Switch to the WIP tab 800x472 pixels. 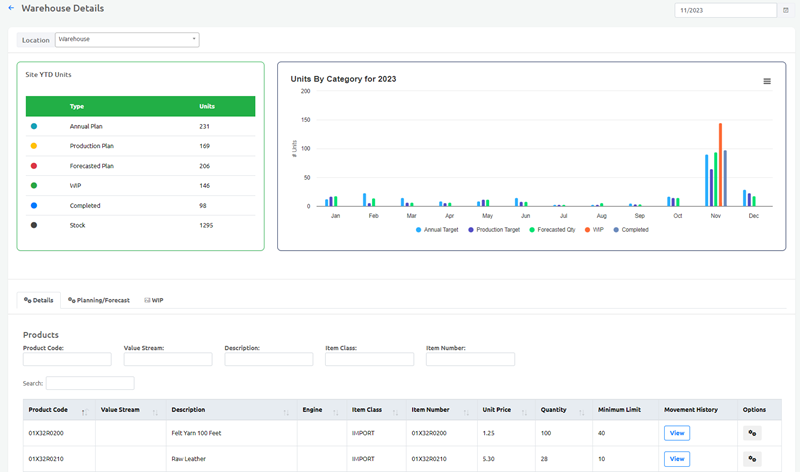154,300
